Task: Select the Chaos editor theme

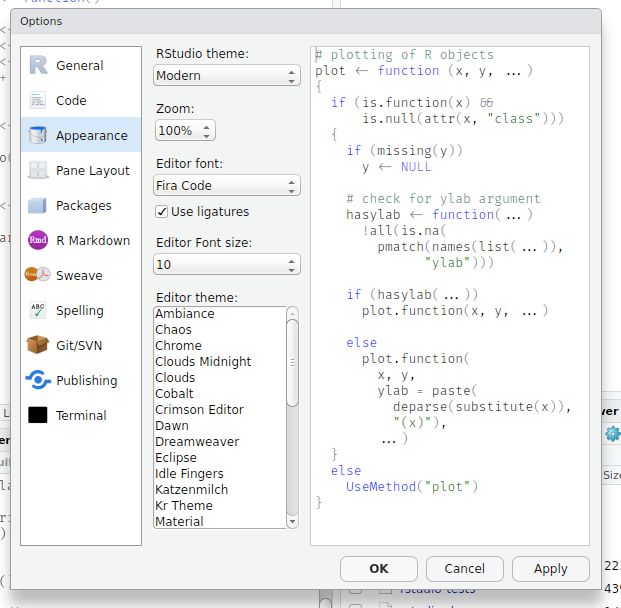Action: tap(220, 330)
